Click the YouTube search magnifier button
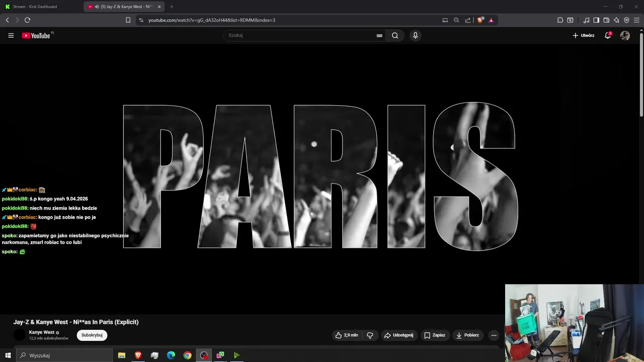The image size is (644, 362). (x=395, y=36)
